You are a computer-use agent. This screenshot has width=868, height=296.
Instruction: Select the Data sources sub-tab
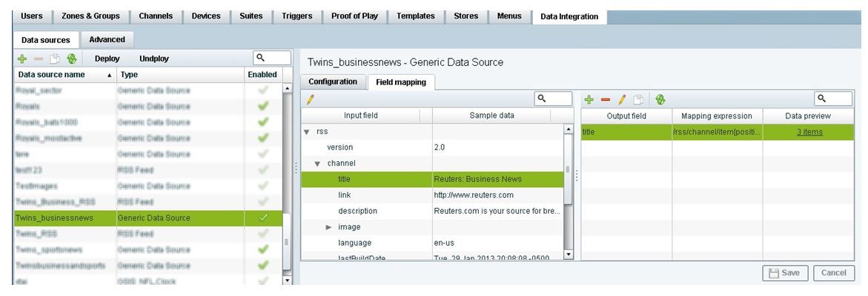click(46, 40)
